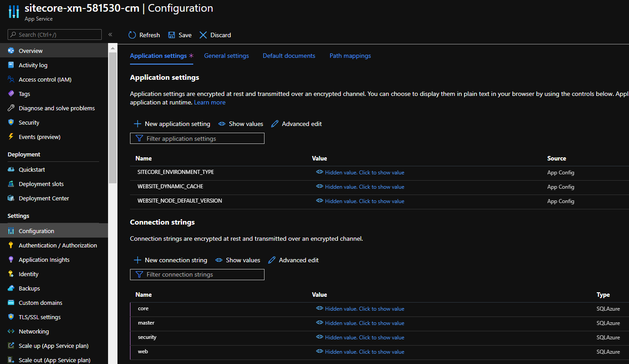Click the Activity log icon

(11, 65)
